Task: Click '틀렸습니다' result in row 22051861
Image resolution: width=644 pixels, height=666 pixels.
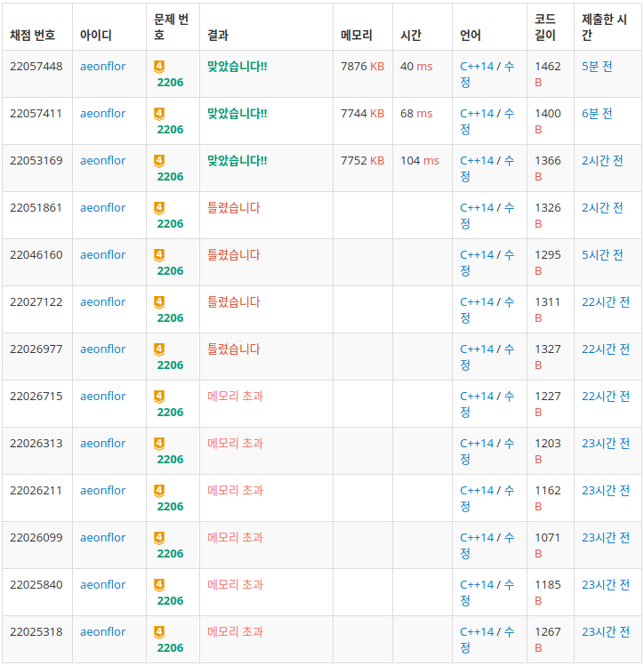Action: [234, 208]
